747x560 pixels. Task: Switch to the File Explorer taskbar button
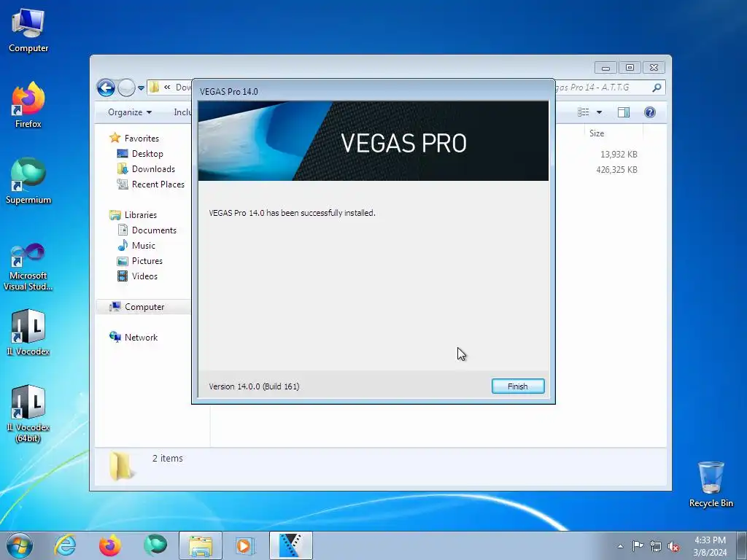pyautogui.click(x=201, y=545)
